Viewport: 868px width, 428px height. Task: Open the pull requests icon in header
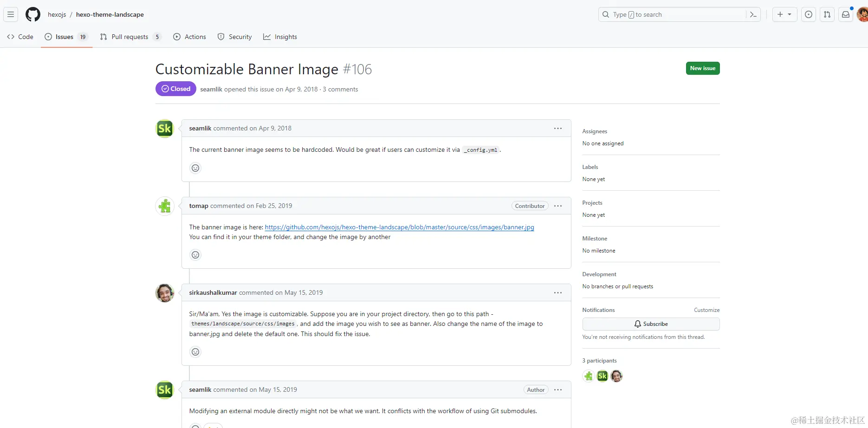click(x=827, y=14)
